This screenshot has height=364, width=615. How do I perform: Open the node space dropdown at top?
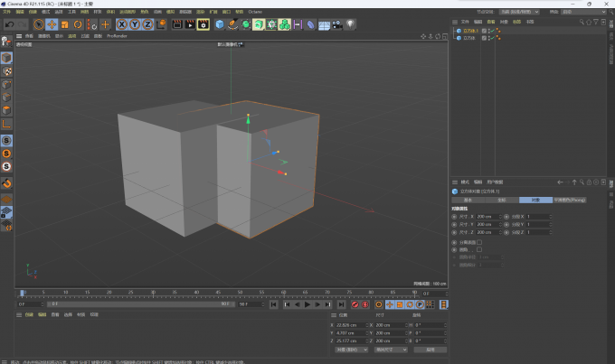coord(519,12)
